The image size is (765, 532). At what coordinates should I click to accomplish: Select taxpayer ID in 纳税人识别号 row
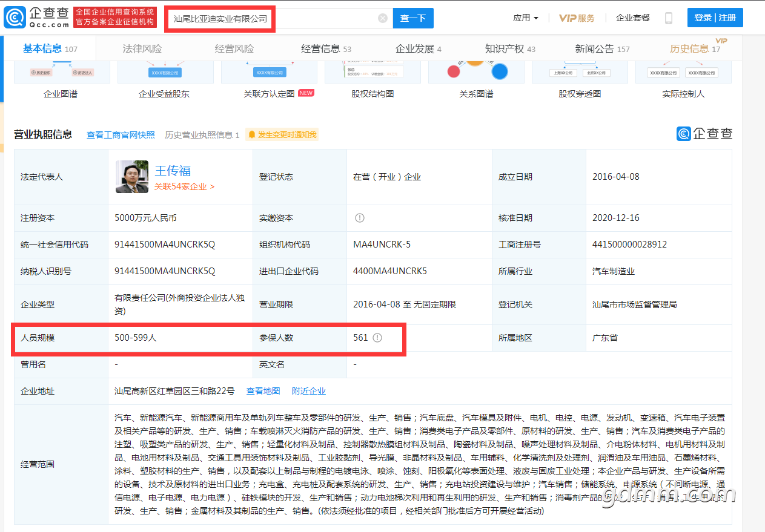pos(165,271)
